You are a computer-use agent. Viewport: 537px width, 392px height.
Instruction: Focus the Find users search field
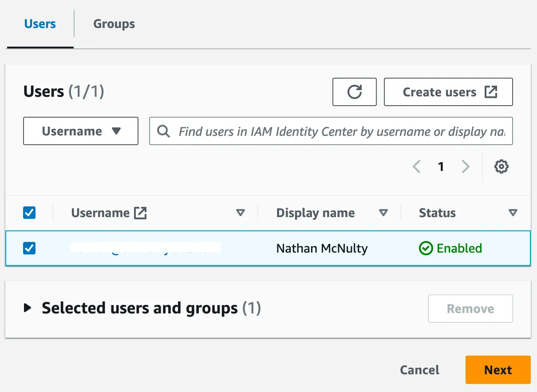point(341,131)
